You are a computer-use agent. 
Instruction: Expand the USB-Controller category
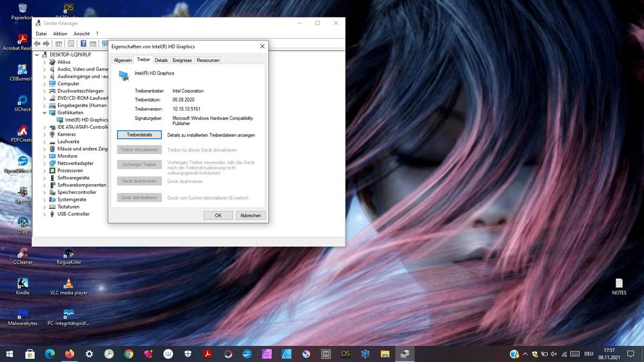(44, 214)
